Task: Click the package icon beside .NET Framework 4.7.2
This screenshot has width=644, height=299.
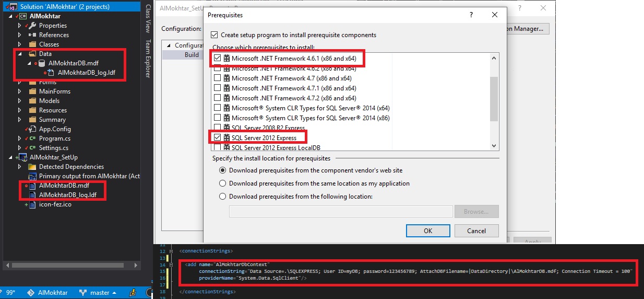Action: [x=226, y=98]
